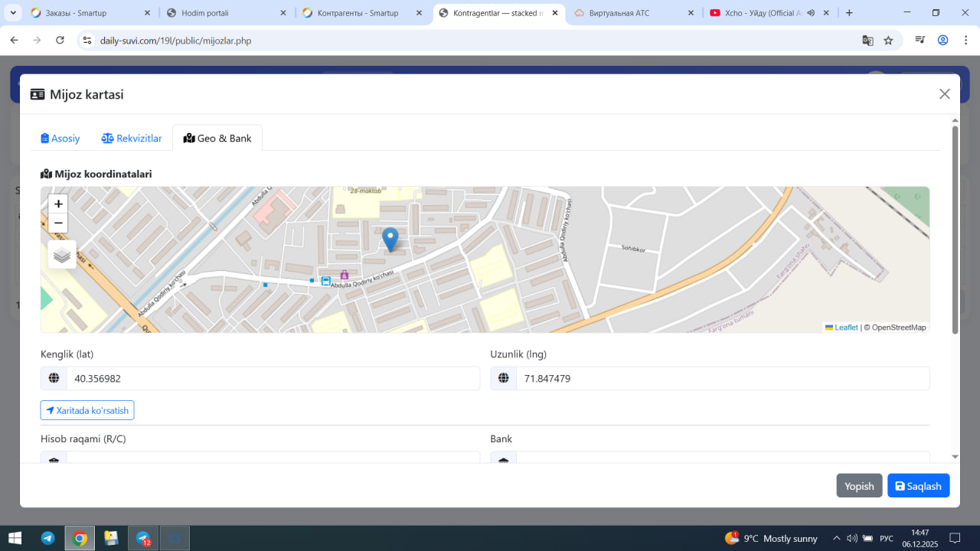This screenshot has width=980, height=551.
Task: Click the Uzunlik (lng) input field
Action: point(722,378)
